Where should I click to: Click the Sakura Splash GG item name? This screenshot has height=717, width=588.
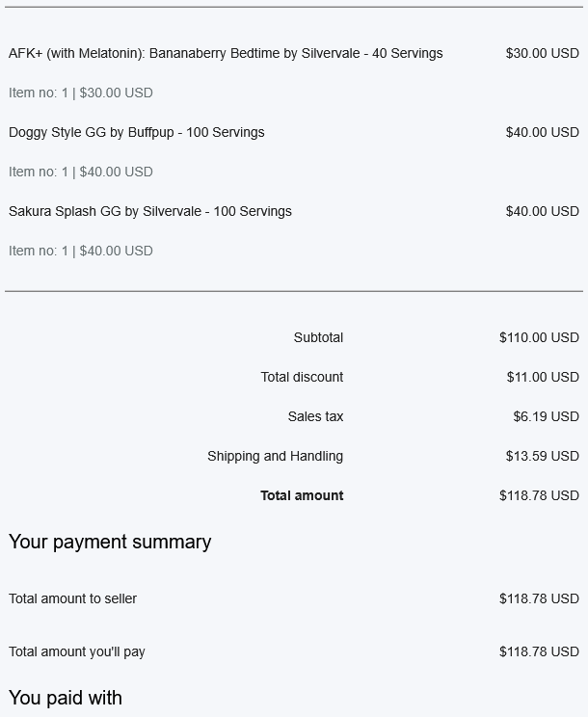click(x=149, y=211)
